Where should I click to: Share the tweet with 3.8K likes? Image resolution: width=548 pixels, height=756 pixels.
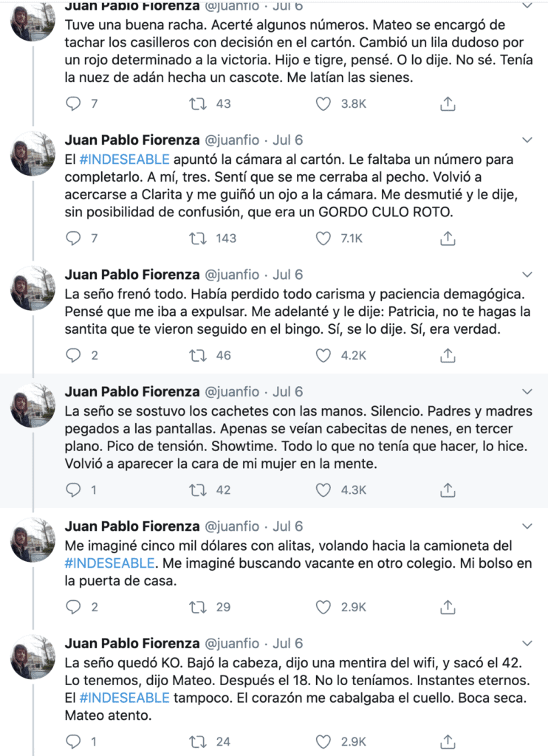pyautogui.click(x=447, y=104)
